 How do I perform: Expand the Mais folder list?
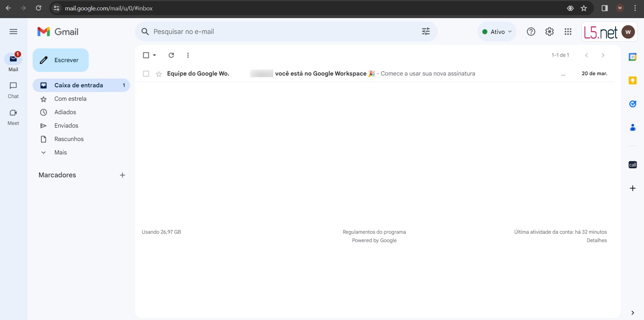61,152
